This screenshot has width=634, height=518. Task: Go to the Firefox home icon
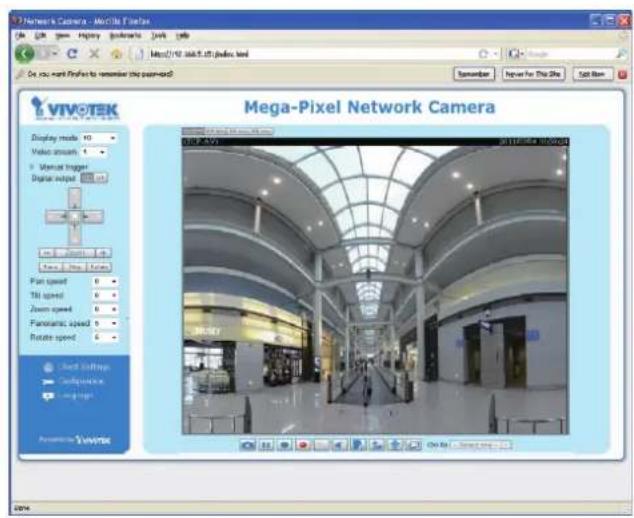pyautogui.click(x=116, y=54)
